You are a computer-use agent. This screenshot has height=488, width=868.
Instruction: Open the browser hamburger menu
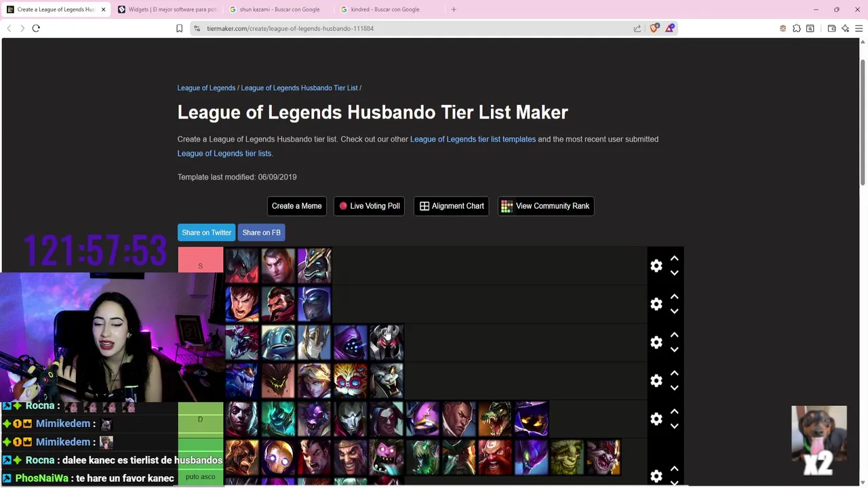[x=859, y=28]
